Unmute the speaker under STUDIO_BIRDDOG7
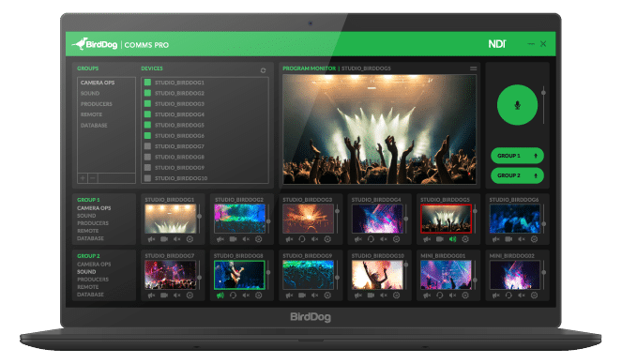Image resolution: width=622 pixels, height=364 pixels. pos(177,296)
